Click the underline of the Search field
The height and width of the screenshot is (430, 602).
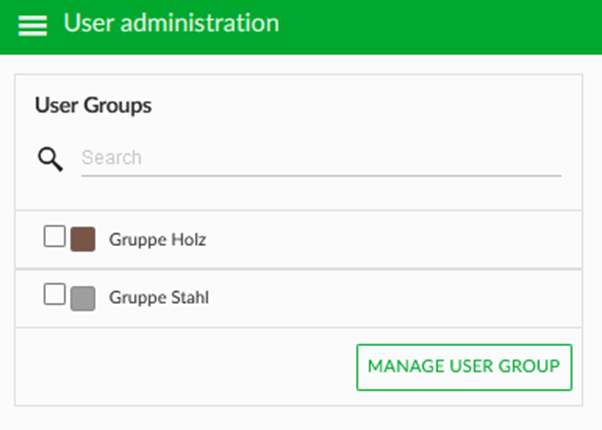[x=321, y=176]
